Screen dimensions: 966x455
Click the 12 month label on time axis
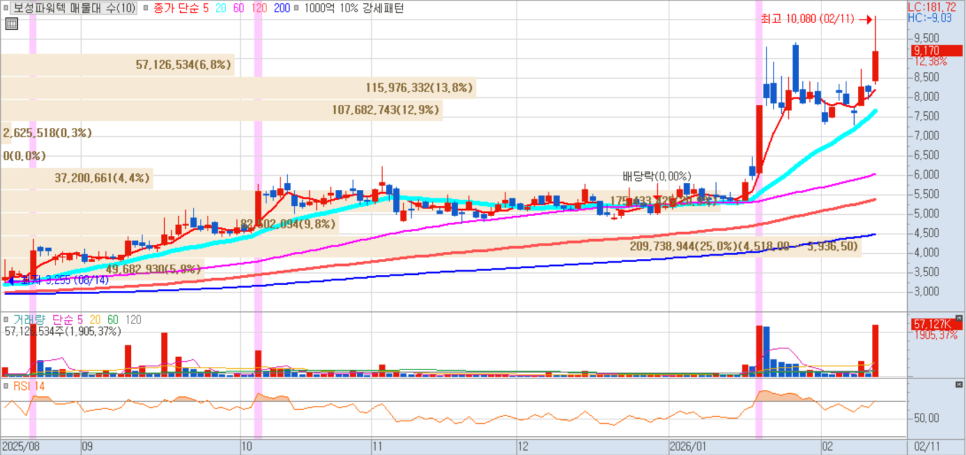524,445
